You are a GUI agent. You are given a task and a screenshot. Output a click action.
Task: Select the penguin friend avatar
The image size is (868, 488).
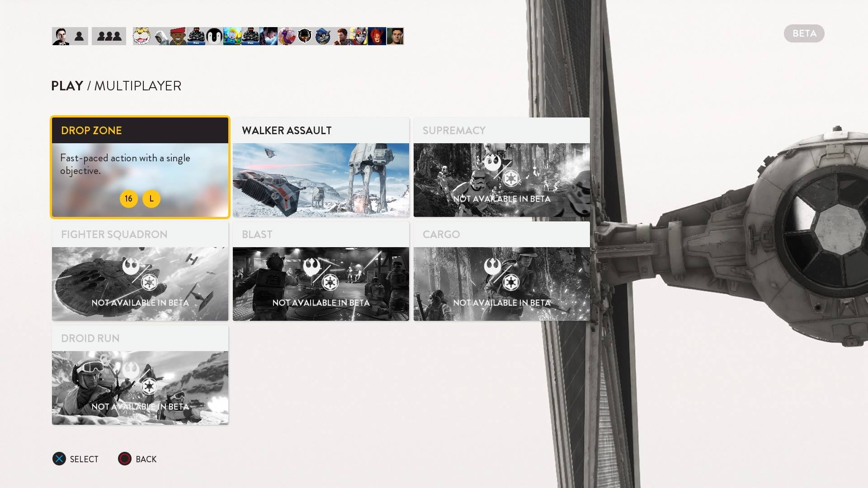click(x=214, y=36)
